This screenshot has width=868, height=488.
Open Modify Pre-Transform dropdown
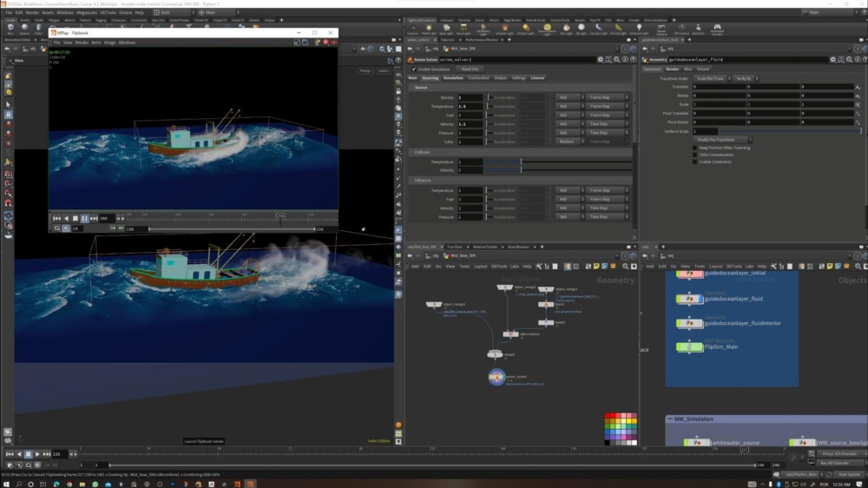point(722,140)
